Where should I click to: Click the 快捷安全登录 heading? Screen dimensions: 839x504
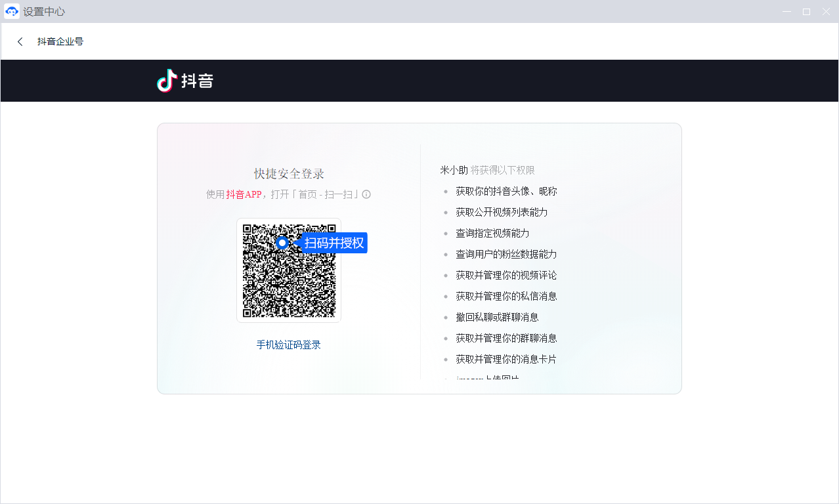289,173
